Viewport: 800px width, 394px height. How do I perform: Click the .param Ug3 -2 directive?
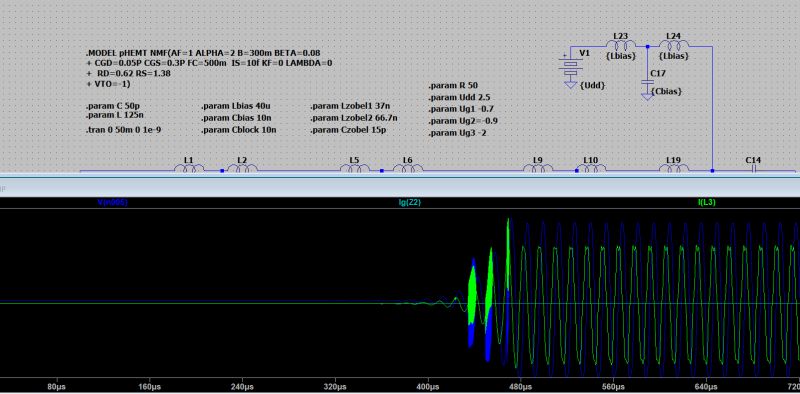coord(457,133)
